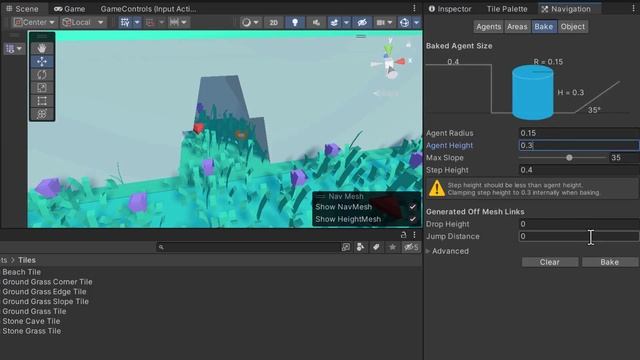The height and width of the screenshot is (360, 640).
Task: Open grid snapping dropdown arrow
Action: [x=137, y=22]
